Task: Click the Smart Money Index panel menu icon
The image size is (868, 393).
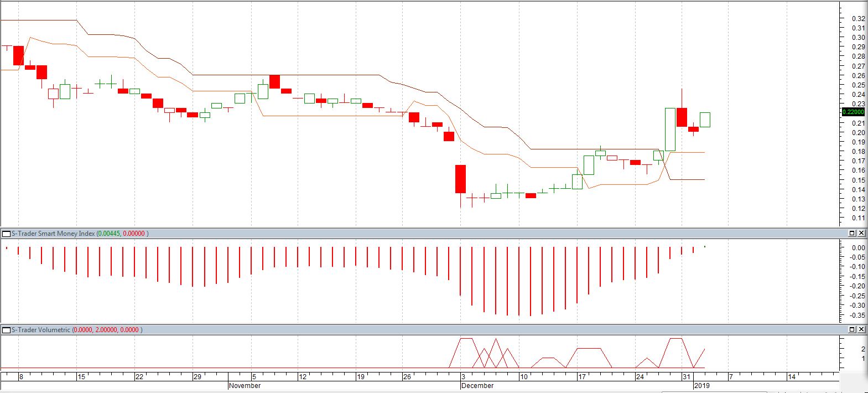Action: pyautogui.click(x=7, y=234)
